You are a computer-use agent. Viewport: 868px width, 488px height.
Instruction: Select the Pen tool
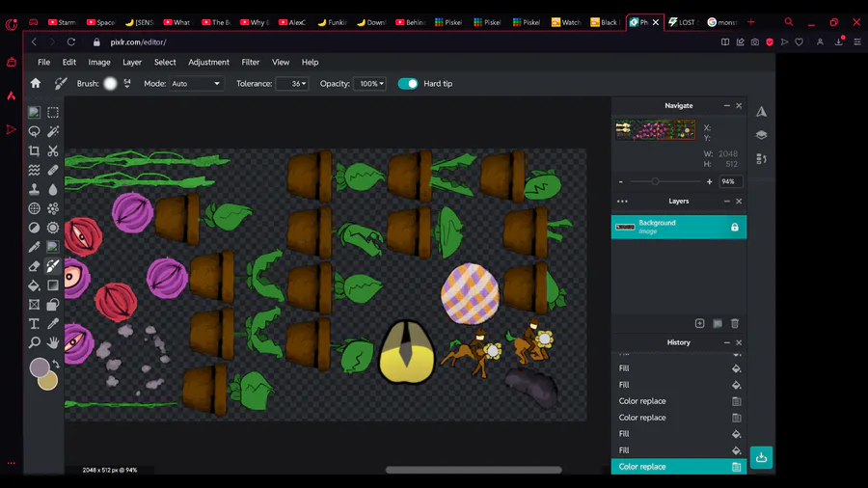[34, 247]
